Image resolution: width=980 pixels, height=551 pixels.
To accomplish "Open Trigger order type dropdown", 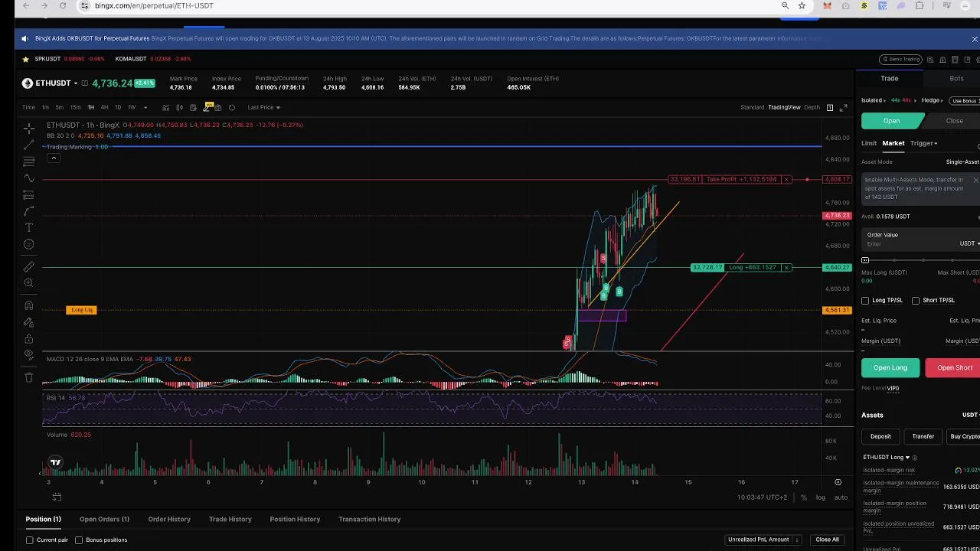I will 923,143.
